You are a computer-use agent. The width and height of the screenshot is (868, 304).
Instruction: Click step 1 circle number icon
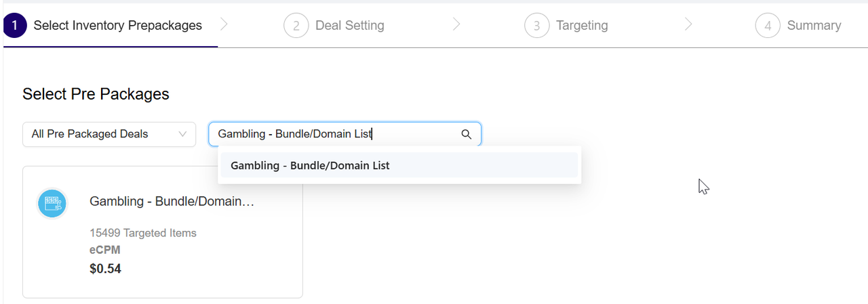pos(15,26)
